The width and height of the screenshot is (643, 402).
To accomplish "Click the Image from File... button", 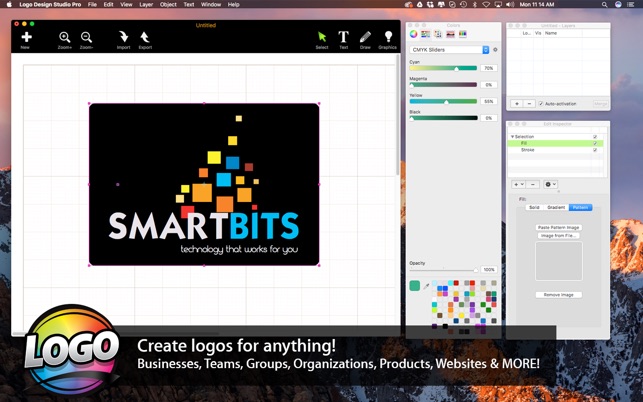I will pyautogui.click(x=559, y=235).
